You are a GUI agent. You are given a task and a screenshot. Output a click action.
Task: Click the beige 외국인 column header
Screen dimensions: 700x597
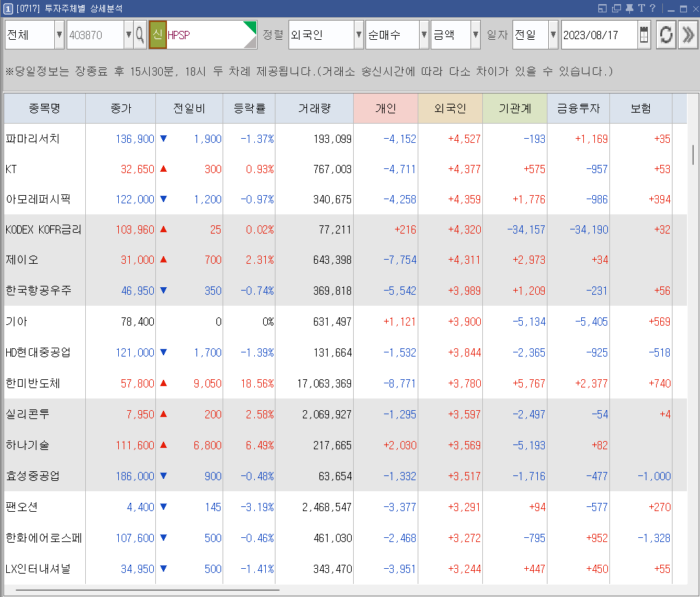pyautogui.click(x=450, y=108)
